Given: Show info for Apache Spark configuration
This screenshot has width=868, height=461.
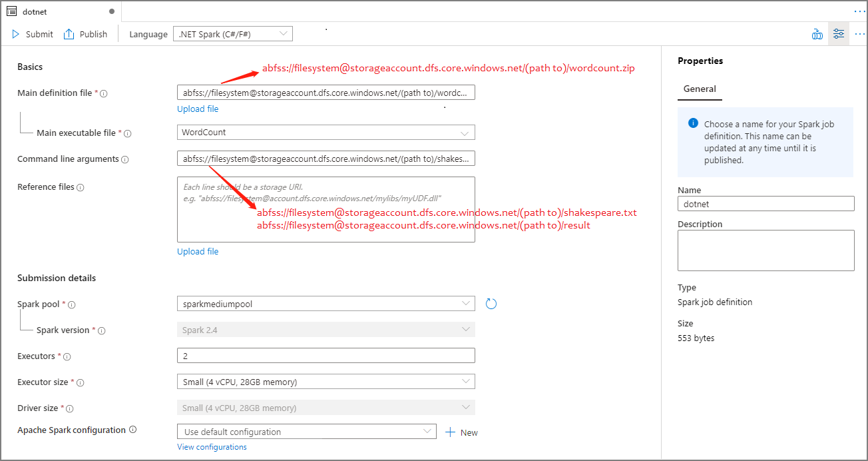Looking at the screenshot, I should (x=132, y=430).
